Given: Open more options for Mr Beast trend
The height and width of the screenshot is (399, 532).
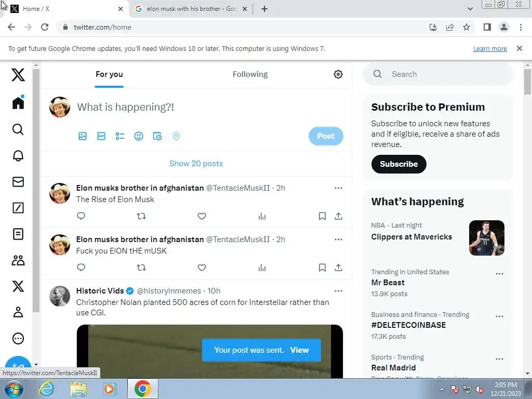Looking at the screenshot, I should (499, 274).
